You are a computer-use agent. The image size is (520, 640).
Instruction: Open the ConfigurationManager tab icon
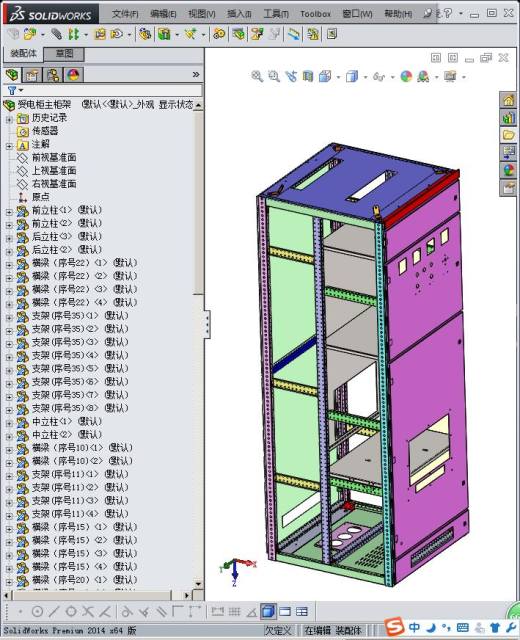53,75
